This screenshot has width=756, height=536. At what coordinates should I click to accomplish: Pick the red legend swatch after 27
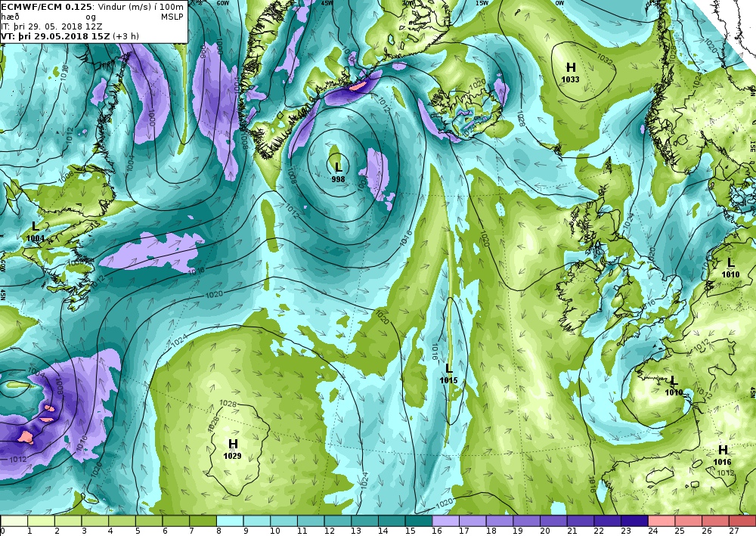pyautogui.click(x=743, y=521)
